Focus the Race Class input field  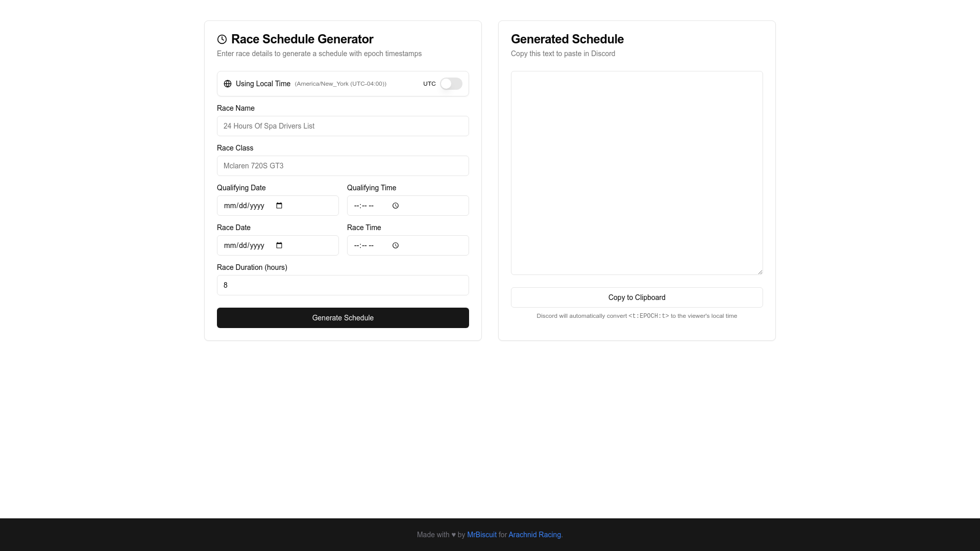click(x=343, y=166)
